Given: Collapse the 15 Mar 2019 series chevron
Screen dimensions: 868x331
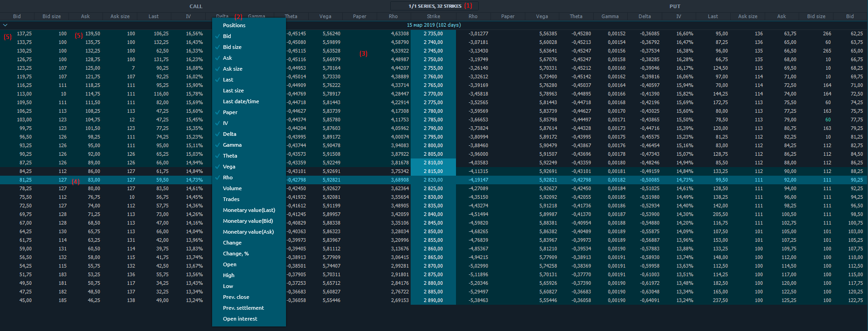Looking at the screenshot, I should point(5,25).
